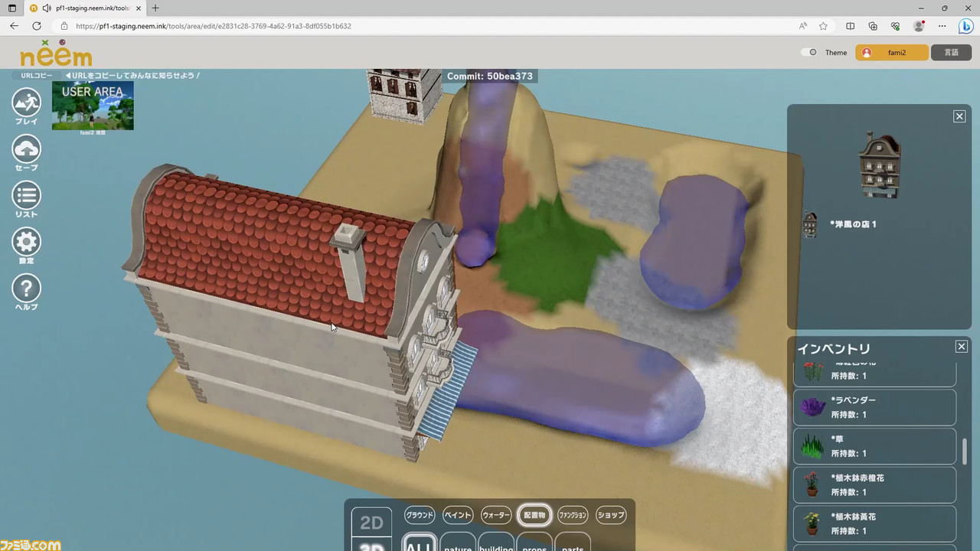Screen dimensions: 980x551
Task: Switch to the 3D view mode
Action: point(371,546)
